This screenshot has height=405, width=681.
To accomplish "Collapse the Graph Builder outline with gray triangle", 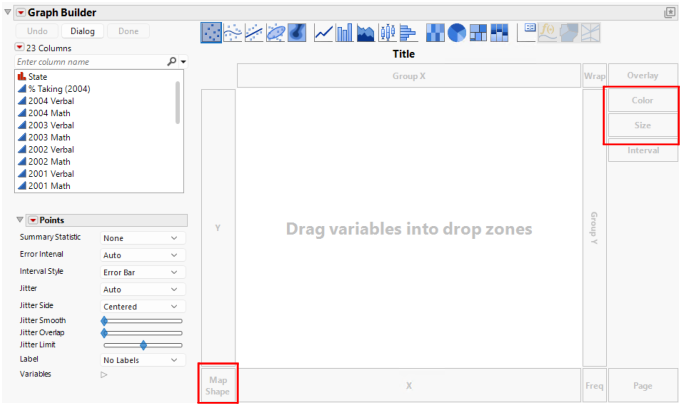I will pyautogui.click(x=7, y=12).
